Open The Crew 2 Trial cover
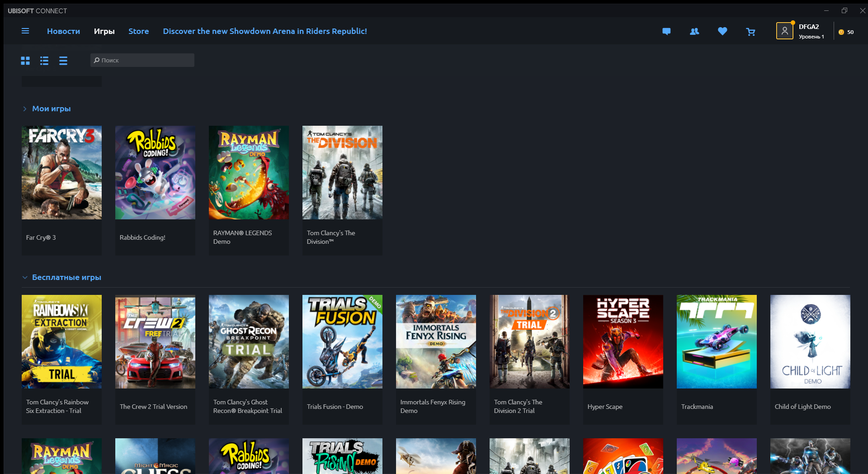This screenshot has height=474, width=868. 155,341
